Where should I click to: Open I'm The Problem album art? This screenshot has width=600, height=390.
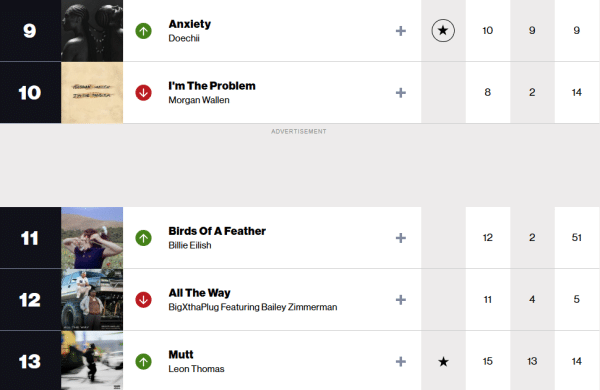[92, 93]
